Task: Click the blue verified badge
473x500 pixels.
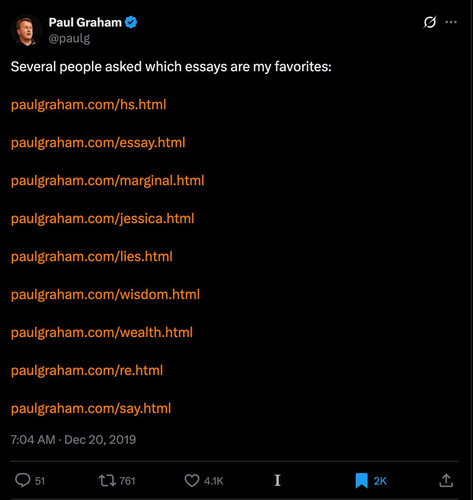Action: (x=131, y=22)
